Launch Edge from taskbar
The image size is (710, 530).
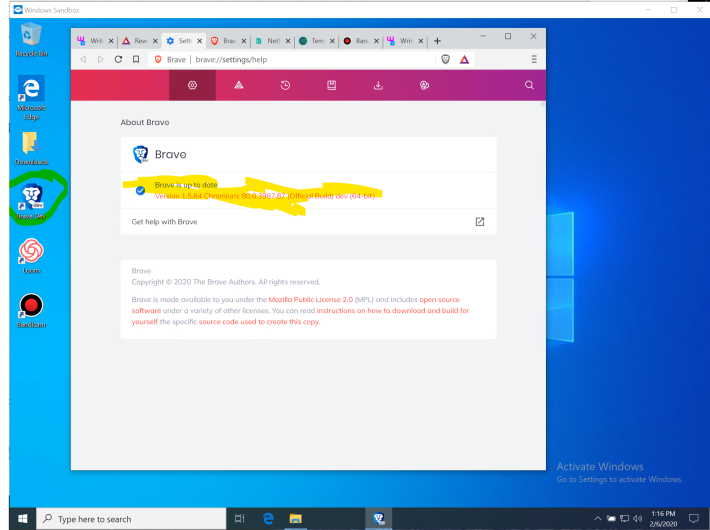pyautogui.click(x=268, y=519)
